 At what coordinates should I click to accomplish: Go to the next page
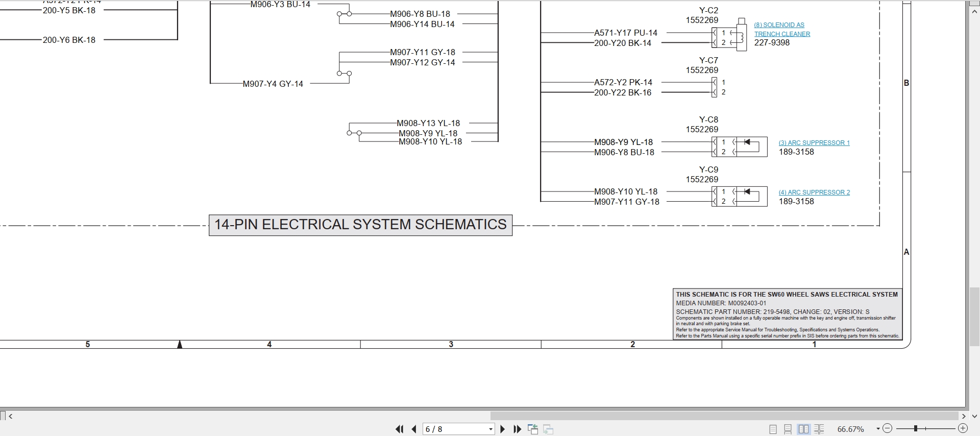pyautogui.click(x=502, y=429)
